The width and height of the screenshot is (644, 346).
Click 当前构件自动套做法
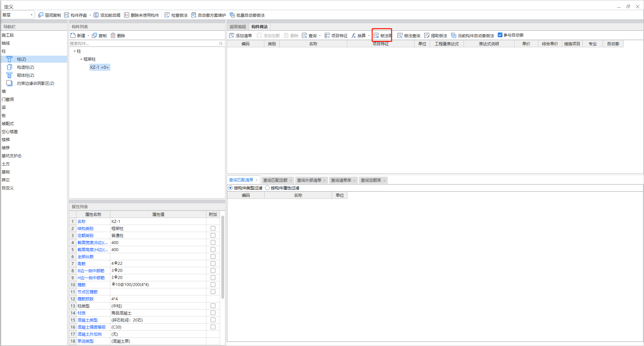pos(473,36)
